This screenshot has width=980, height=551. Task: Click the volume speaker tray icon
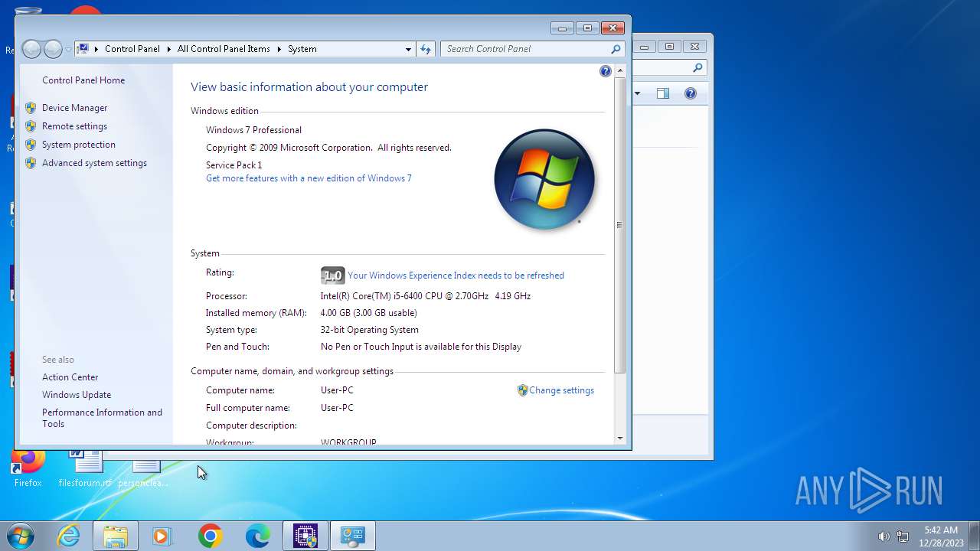tap(884, 536)
